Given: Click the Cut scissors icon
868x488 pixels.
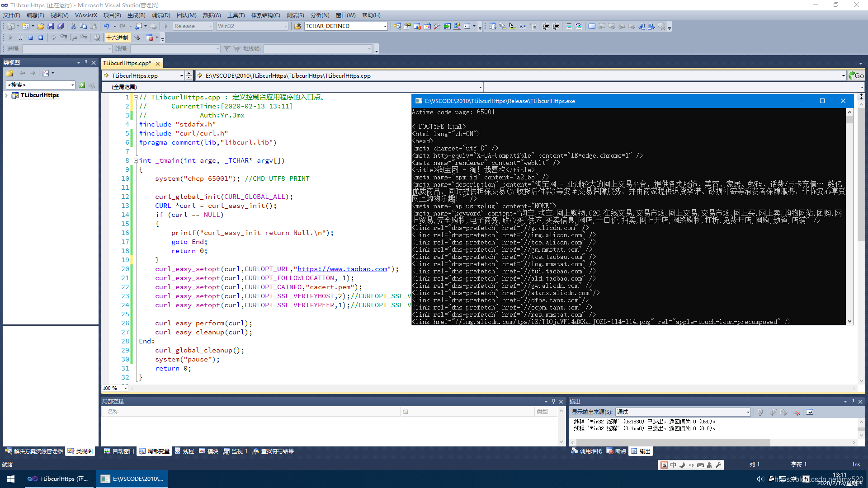Looking at the screenshot, I should coord(73,27).
